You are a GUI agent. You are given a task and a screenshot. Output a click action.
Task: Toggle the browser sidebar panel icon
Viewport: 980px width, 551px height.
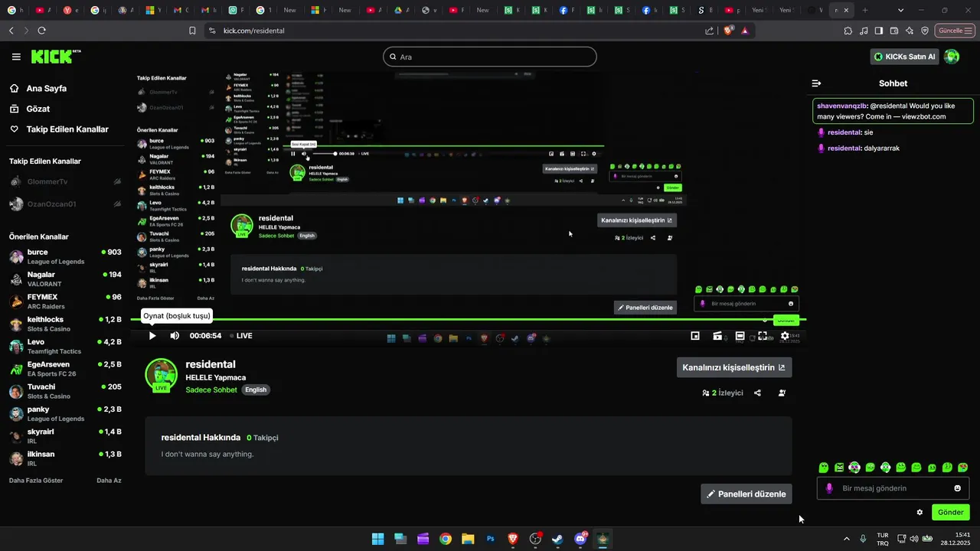(879, 31)
